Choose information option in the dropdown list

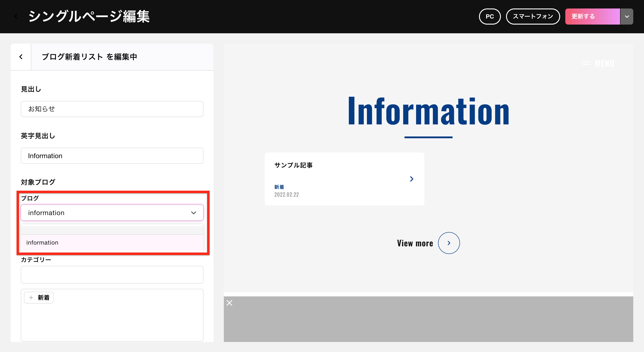(x=112, y=242)
